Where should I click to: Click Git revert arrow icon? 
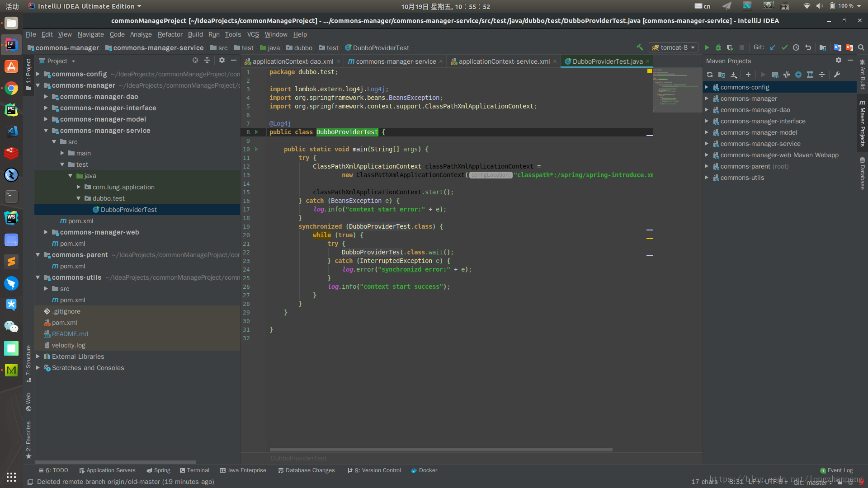click(x=808, y=47)
